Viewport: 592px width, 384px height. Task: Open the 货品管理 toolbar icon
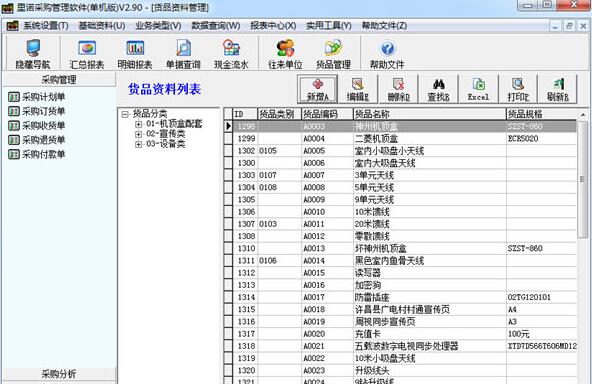[333, 54]
